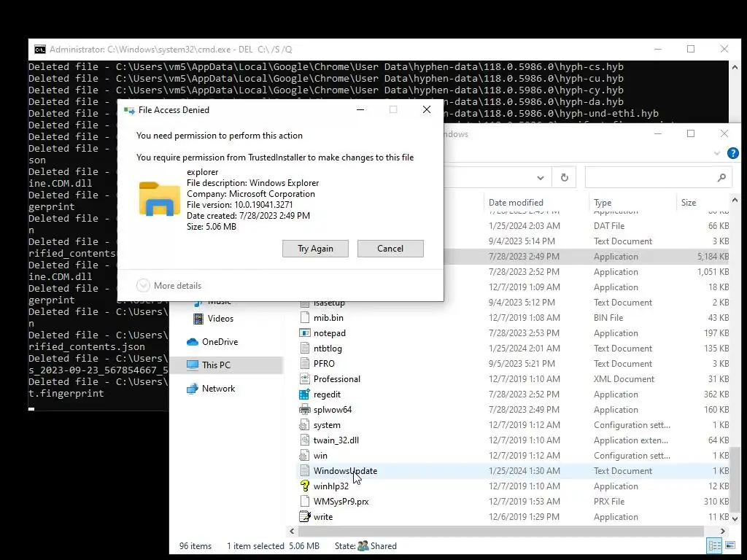Click the Videos folder icon
The width and height of the screenshot is (747, 560).
click(x=198, y=319)
